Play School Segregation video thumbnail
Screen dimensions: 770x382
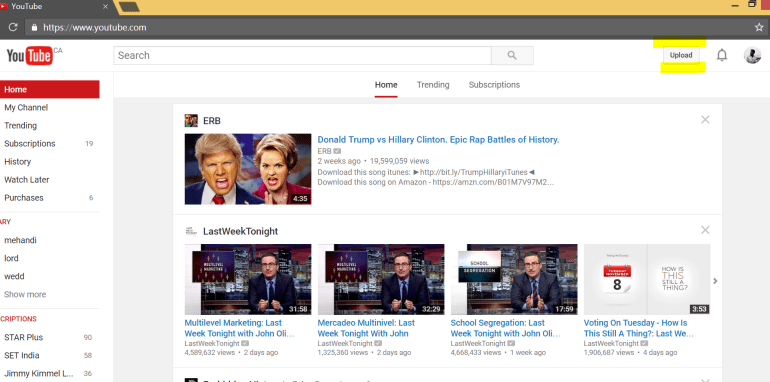(x=514, y=279)
